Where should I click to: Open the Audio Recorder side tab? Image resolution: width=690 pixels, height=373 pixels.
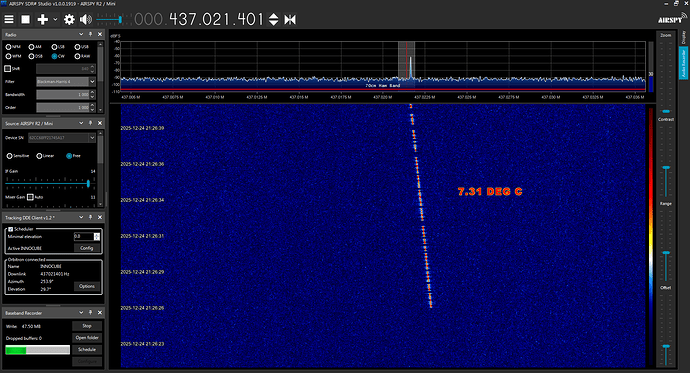(683, 63)
